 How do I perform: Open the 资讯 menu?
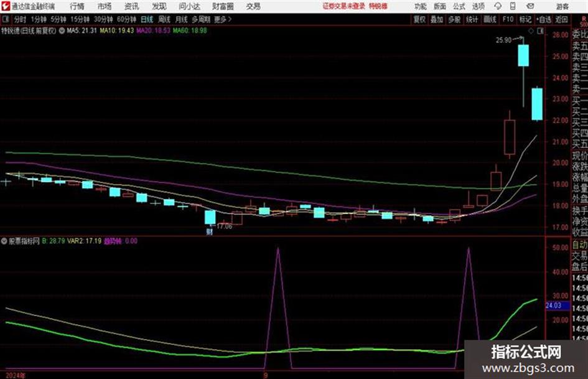(131, 6)
